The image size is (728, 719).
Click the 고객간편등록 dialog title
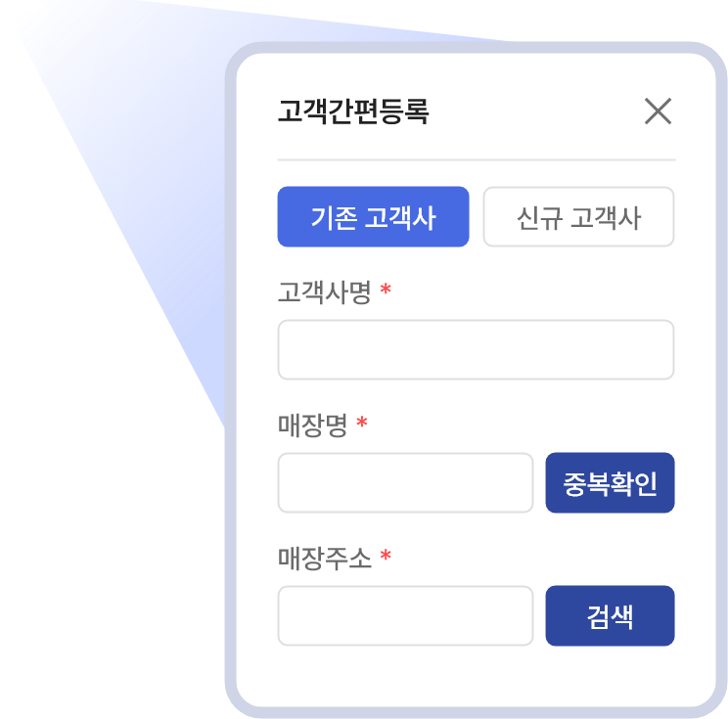(x=353, y=112)
